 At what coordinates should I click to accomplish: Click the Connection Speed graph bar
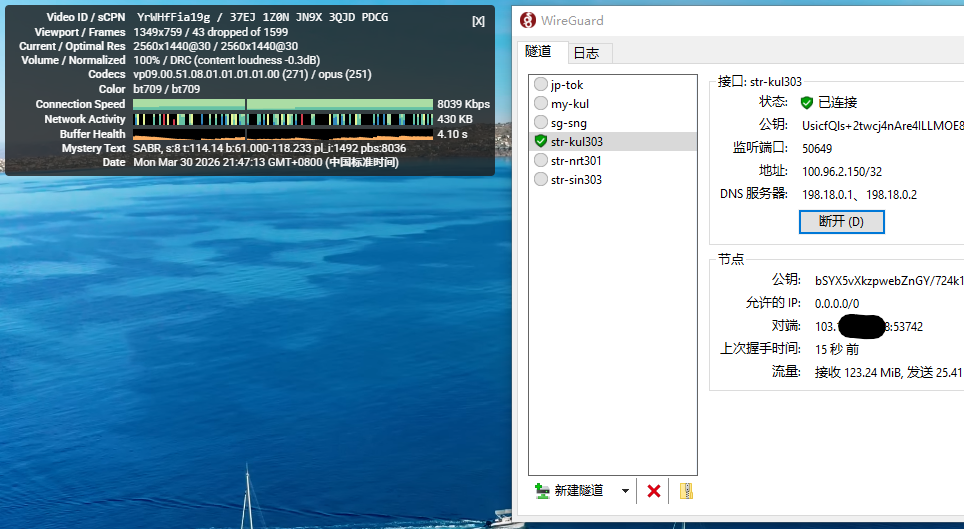[283, 104]
